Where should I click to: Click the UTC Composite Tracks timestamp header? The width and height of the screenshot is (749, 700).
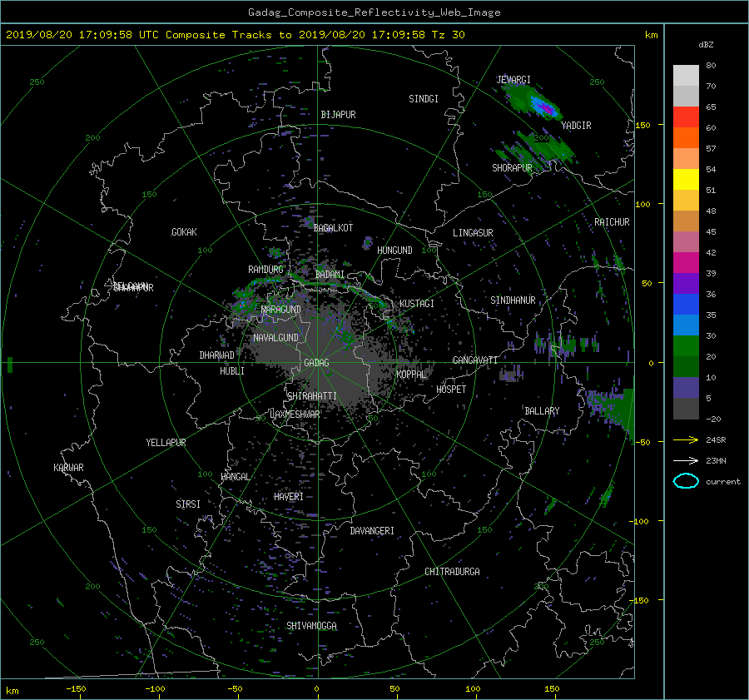tap(236, 35)
